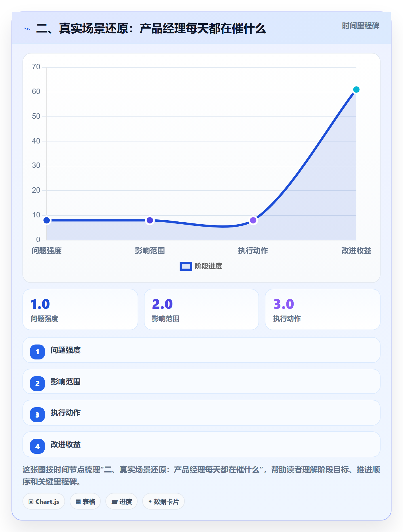This screenshot has width=403, height=532.
Task: Click the 时间里程碑 label in the header
Action: [x=361, y=26]
